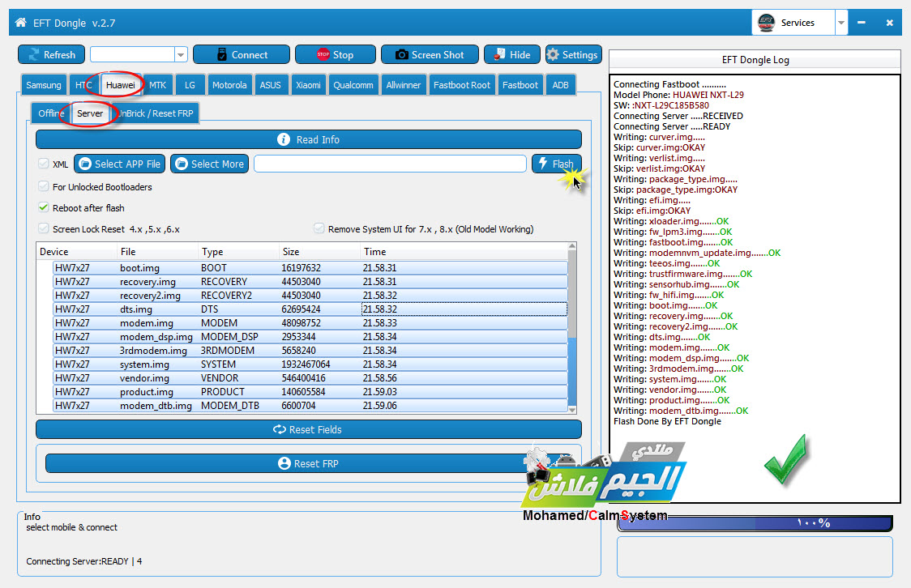Select the Fastboot tab
The image size is (911, 588).
(520, 85)
